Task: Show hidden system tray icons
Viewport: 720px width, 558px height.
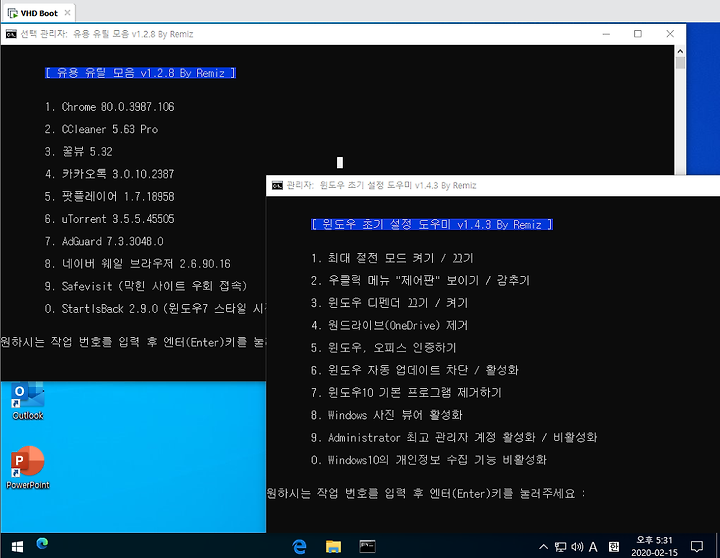Action: tap(543, 547)
